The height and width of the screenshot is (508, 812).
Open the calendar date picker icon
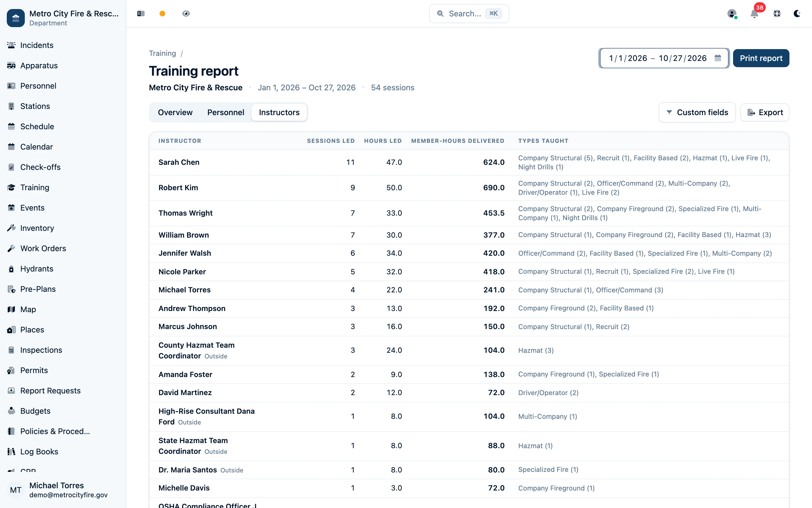tap(718, 58)
